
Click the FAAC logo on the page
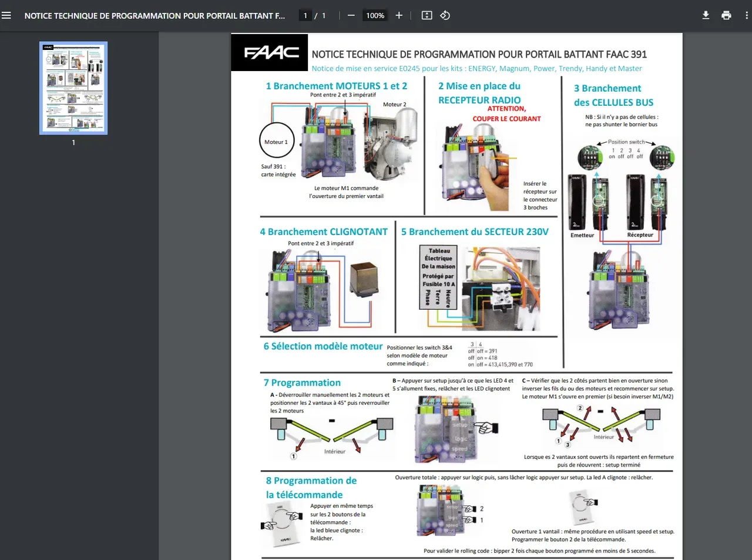click(270, 53)
